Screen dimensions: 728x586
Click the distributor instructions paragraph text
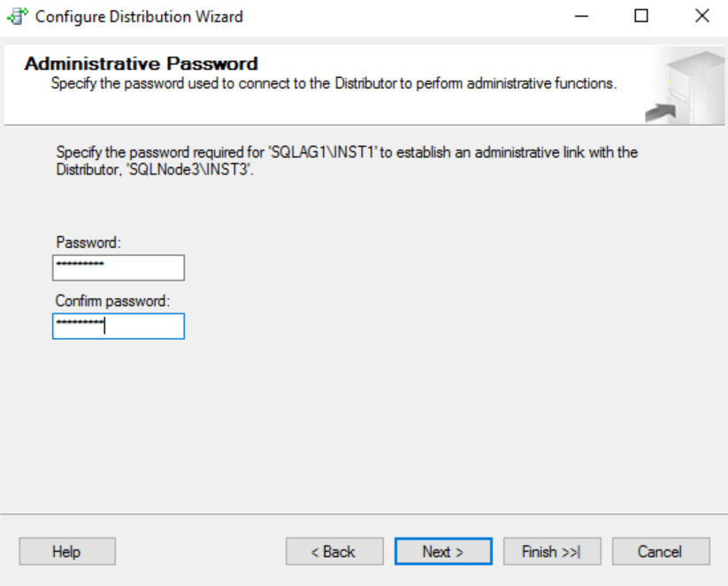click(x=345, y=160)
